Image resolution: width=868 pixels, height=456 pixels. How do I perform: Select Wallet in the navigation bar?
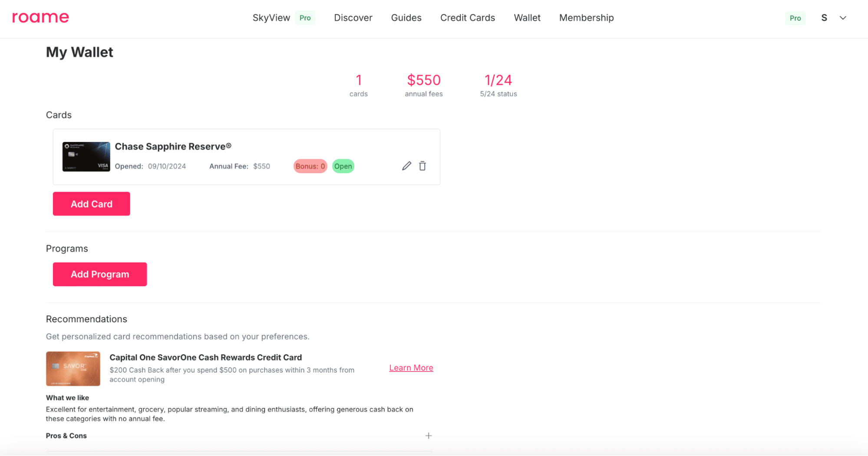[527, 18]
